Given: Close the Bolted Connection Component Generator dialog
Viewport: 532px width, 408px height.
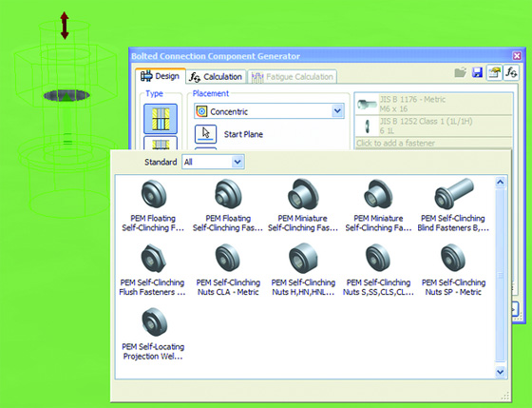Looking at the screenshot, I should click(517, 56).
